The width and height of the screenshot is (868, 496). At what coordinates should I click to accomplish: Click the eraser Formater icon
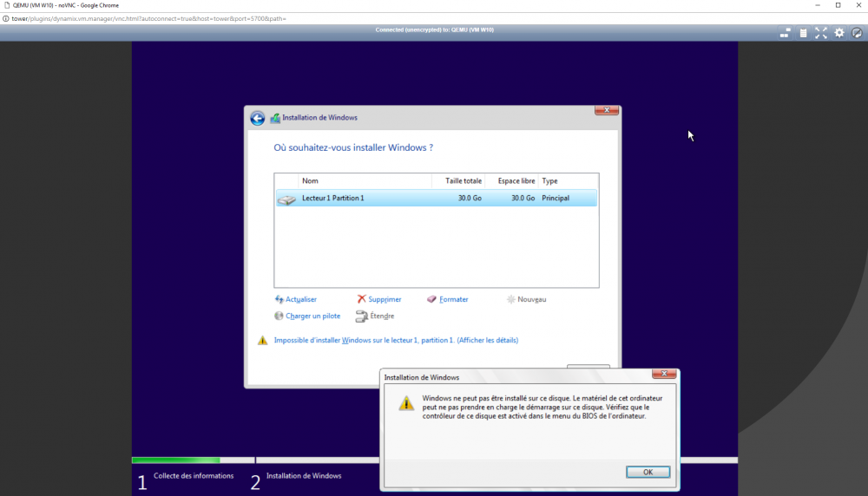click(x=431, y=299)
